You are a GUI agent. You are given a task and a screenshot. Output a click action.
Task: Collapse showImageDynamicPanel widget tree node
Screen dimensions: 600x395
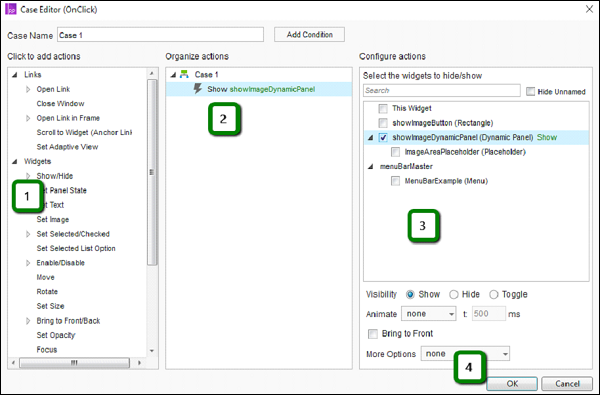370,138
